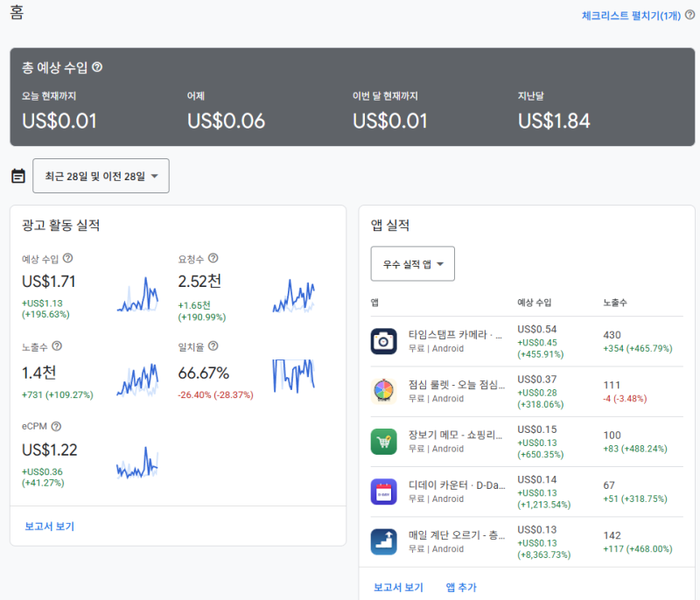
Task: Click the 노출수 sparkline chart
Action: (137, 380)
